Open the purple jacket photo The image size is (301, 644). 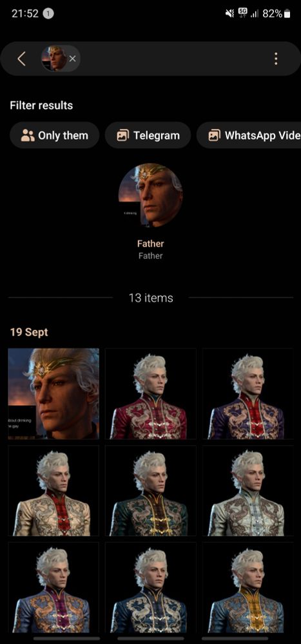tap(248, 394)
